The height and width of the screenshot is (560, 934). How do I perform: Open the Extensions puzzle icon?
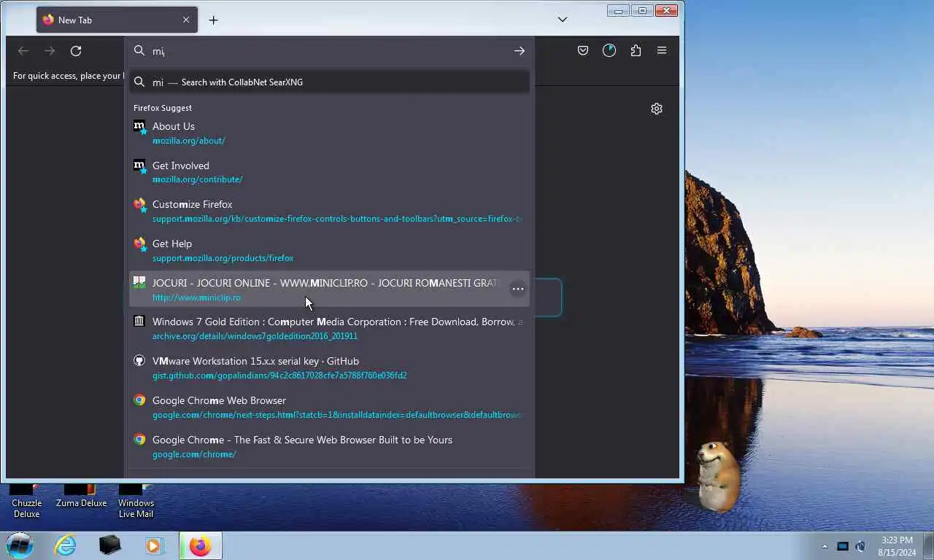pyautogui.click(x=636, y=50)
